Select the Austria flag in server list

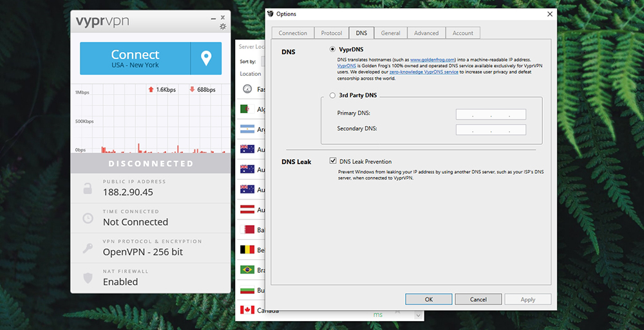247,210
